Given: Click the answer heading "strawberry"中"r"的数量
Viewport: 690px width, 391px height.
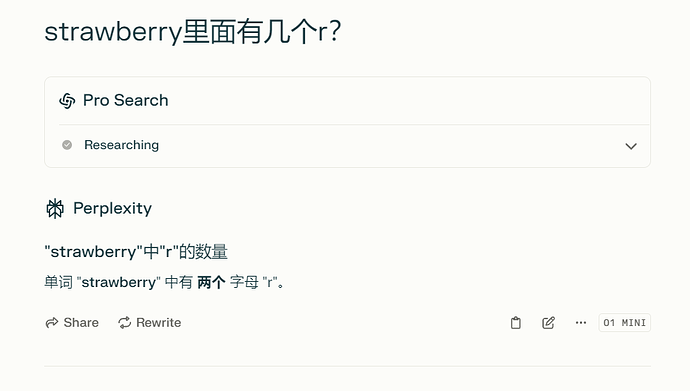Looking at the screenshot, I should point(136,252).
